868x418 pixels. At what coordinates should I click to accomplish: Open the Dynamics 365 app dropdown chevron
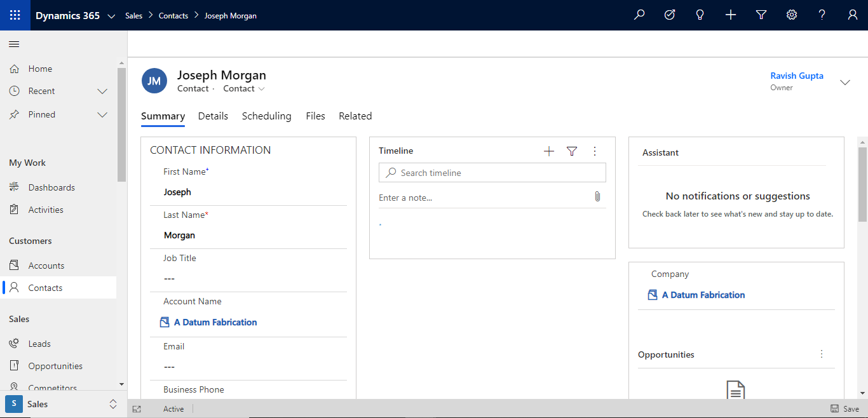click(111, 16)
